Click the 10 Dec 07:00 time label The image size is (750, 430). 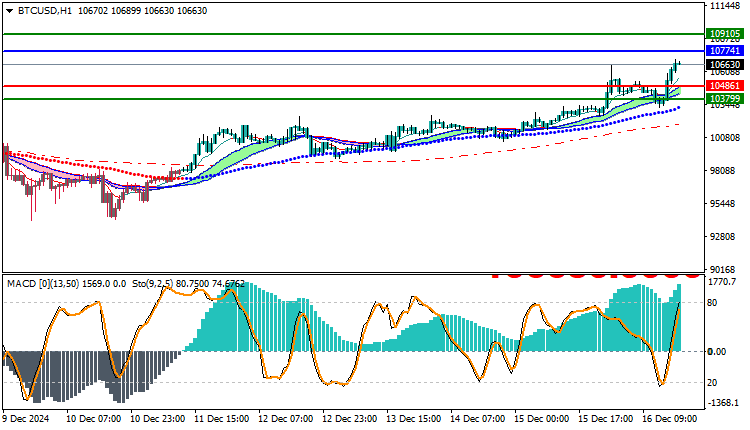tap(93, 419)
